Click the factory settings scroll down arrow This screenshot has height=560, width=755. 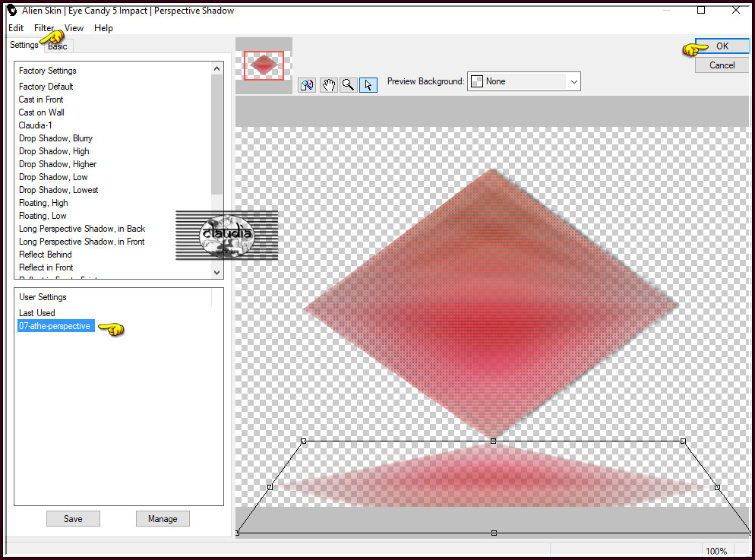point(217,272)
